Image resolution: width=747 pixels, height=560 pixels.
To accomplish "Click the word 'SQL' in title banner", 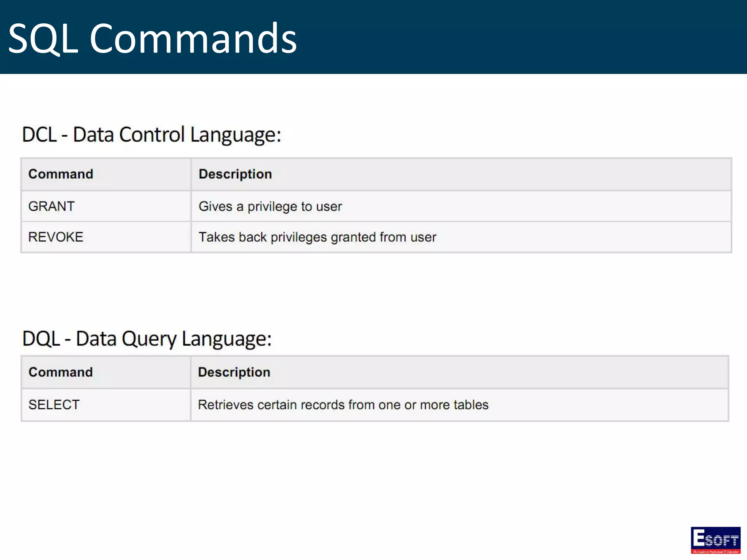I will coord(43,38).
